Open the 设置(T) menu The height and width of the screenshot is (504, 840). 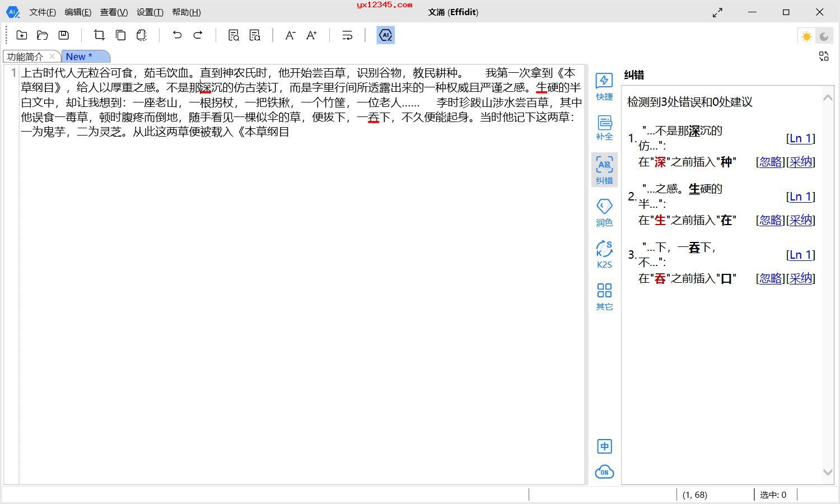point(150,12)
